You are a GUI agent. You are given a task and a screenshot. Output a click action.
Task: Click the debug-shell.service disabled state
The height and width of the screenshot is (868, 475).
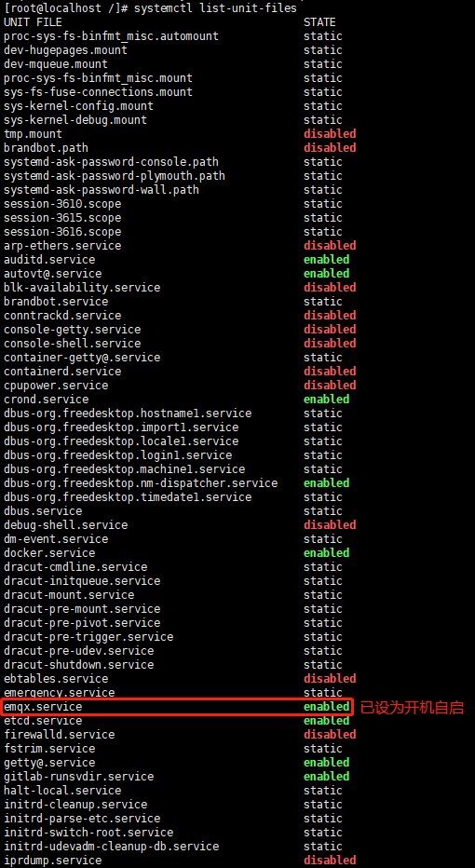point(330,524)
